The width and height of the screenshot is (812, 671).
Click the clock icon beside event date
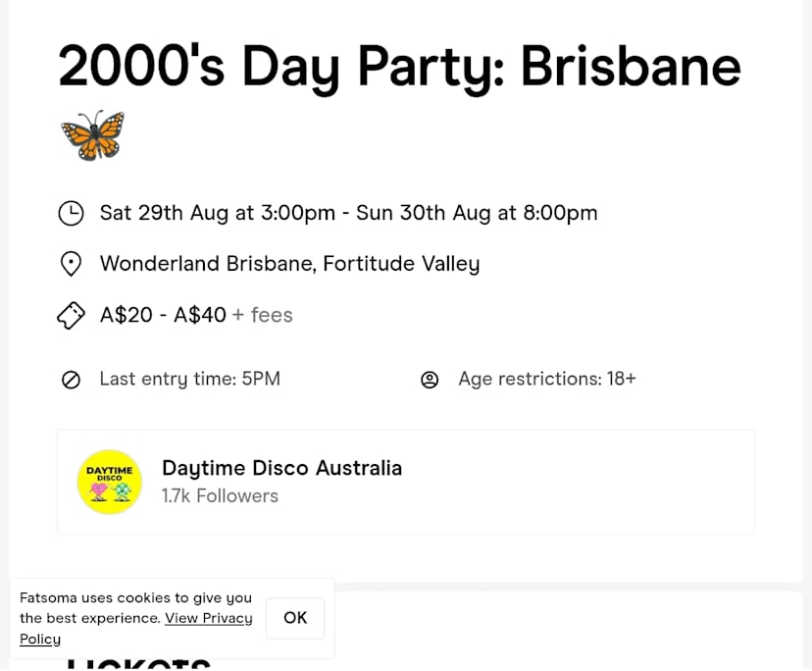tap(71, 213)
